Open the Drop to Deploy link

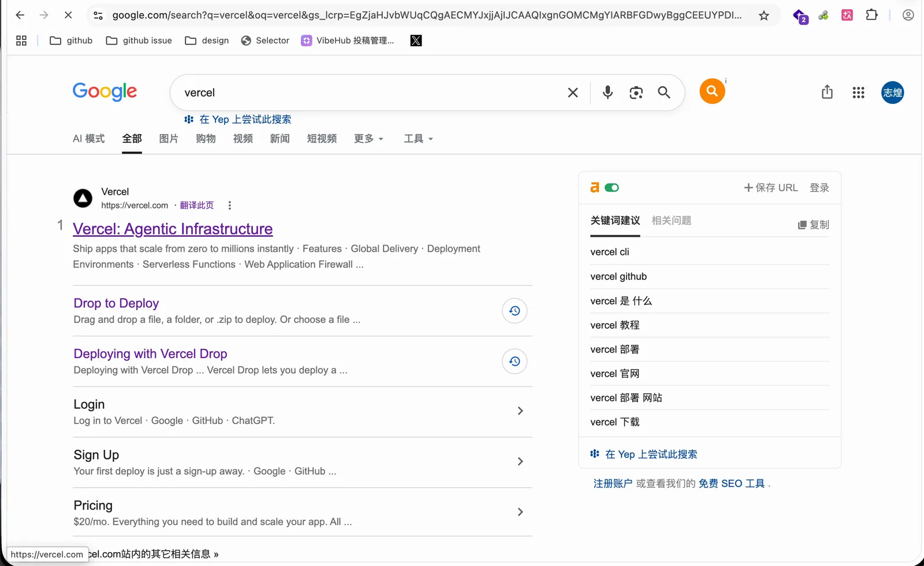pyautogui.click(x=116, y=303)
